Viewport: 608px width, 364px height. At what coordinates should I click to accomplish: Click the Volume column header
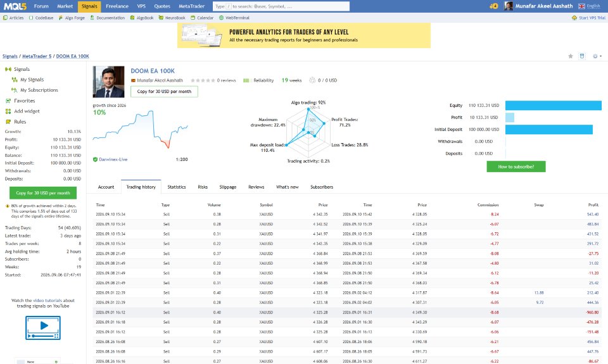click(x=214, y=204)
